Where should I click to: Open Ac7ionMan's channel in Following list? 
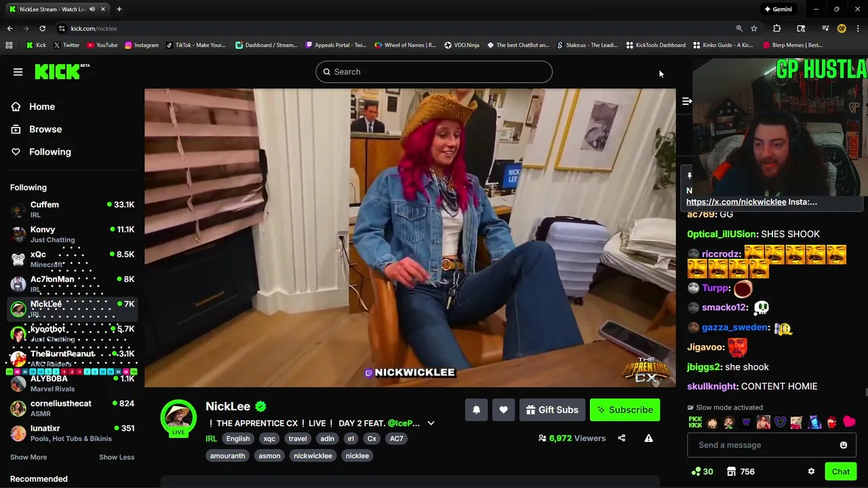(72, 284)
